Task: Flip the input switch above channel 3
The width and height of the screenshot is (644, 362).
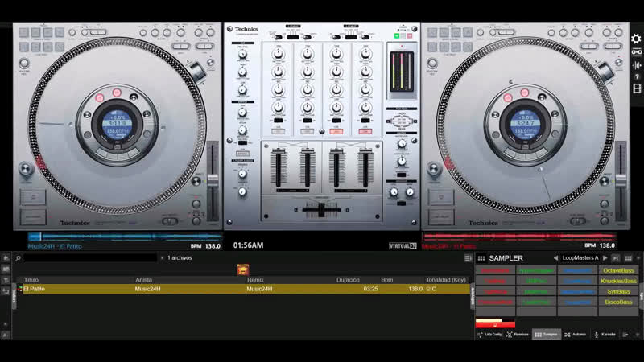Action: (336, 37)
